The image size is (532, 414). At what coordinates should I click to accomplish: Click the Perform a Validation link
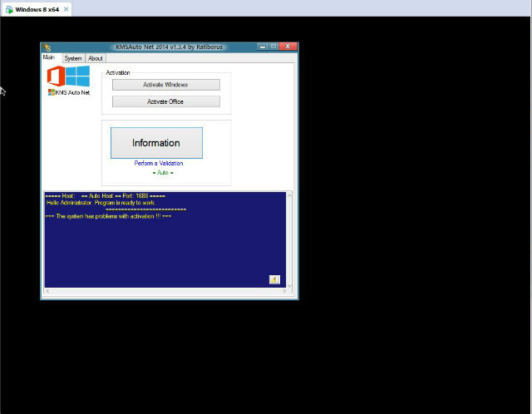(159, 163)
